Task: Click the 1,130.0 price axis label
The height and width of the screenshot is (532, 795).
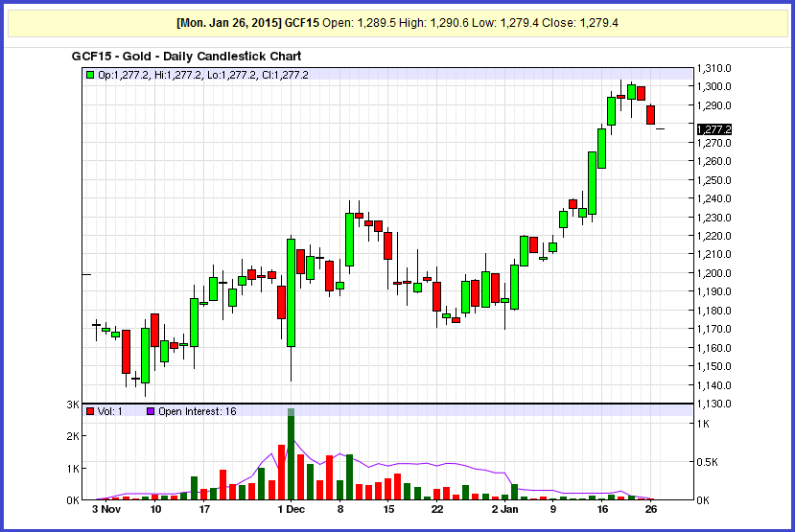Action: click(x=713, y=404)
